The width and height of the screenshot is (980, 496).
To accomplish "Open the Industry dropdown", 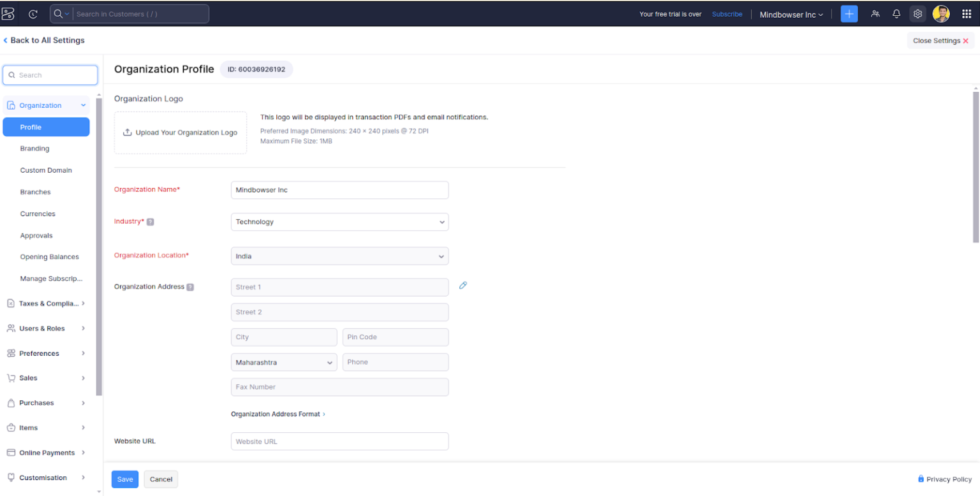I will pyautogui.click(x=338, y=221).
